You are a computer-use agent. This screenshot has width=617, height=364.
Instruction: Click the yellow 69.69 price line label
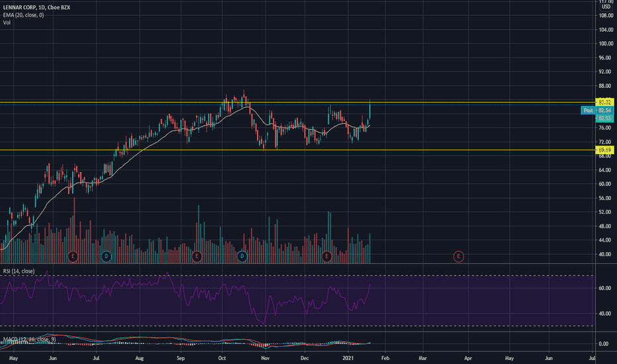(x=605, y=150)
